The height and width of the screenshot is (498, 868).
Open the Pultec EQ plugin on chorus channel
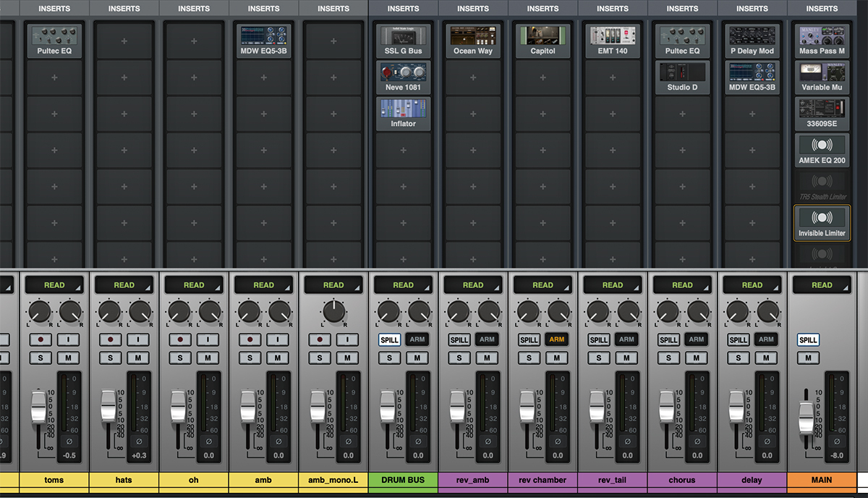coord(683,41)
